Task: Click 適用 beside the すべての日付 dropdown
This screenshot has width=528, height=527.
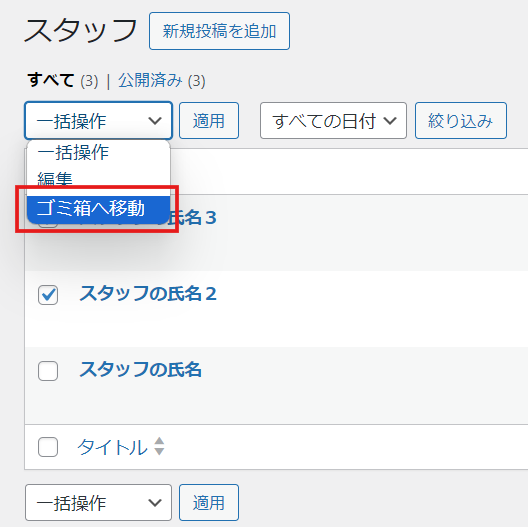Action: click(x=209, y=121)
